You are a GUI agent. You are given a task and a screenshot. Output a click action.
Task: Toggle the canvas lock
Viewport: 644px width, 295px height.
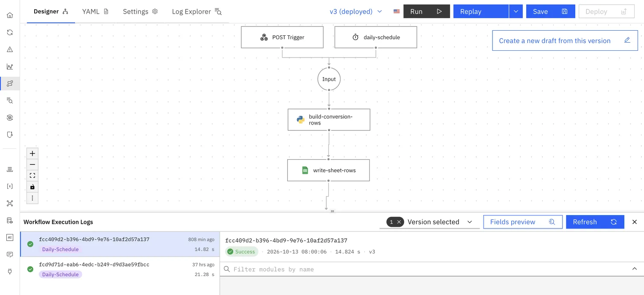32,187
